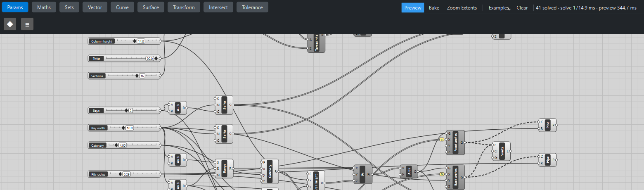Select the upper Pipe node

(x=547, y=125)
